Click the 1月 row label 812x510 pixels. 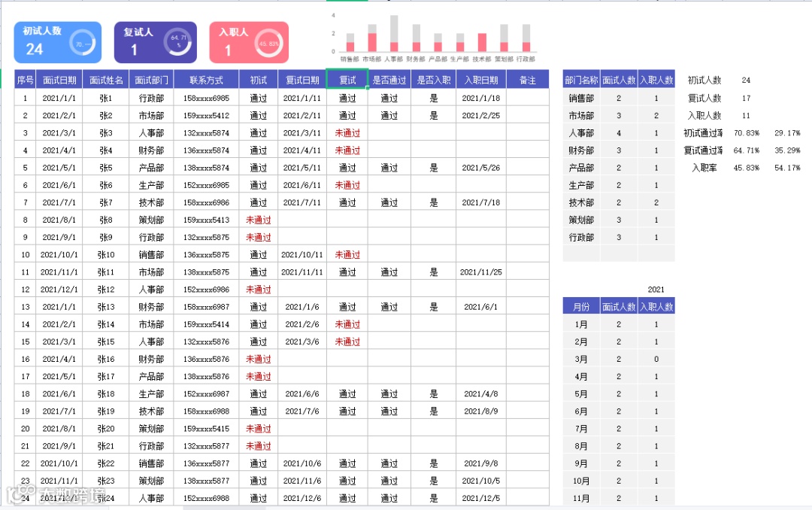tap(581, 324)
